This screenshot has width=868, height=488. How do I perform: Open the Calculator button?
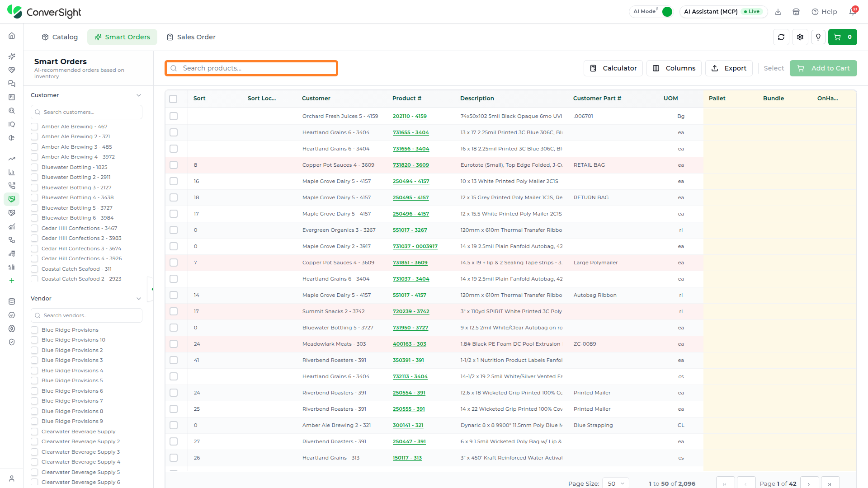click(613, 68)
